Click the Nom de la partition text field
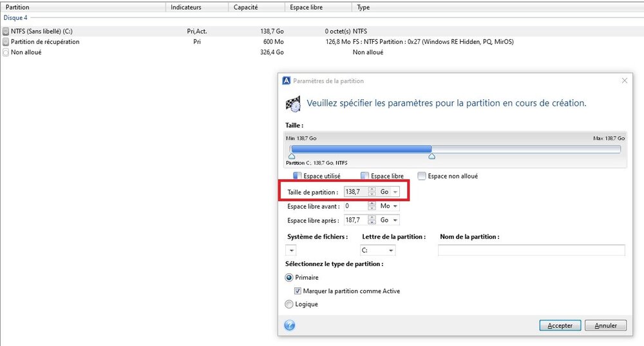Screen dimensions: 644x346 pos(531,251)
